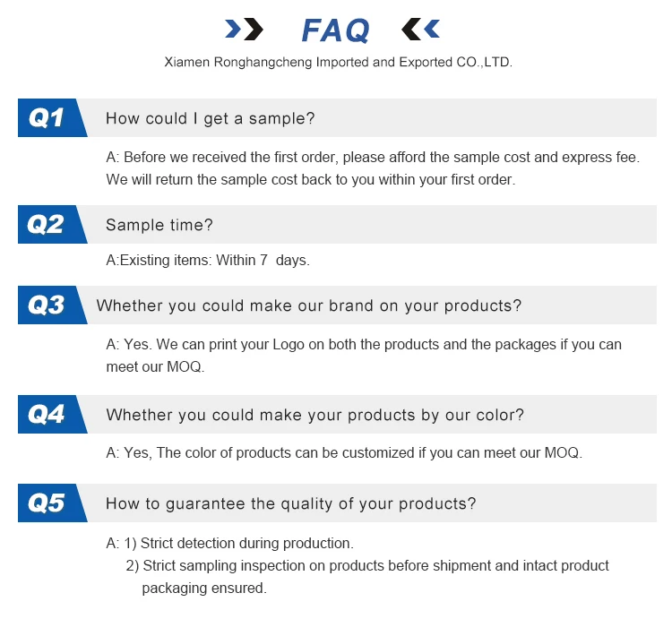Click "Strict sampling inspection" answer line
Viewport: 672px width, 636px height.
[x=367, y=576]
